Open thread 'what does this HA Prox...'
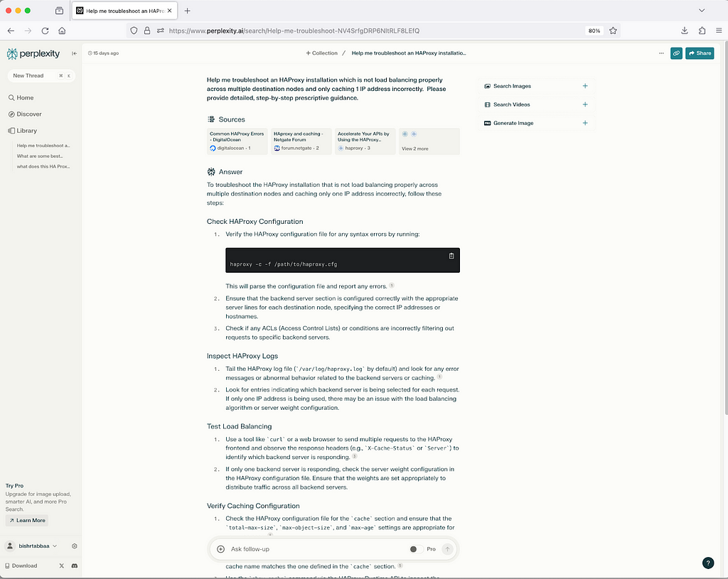 43,166
